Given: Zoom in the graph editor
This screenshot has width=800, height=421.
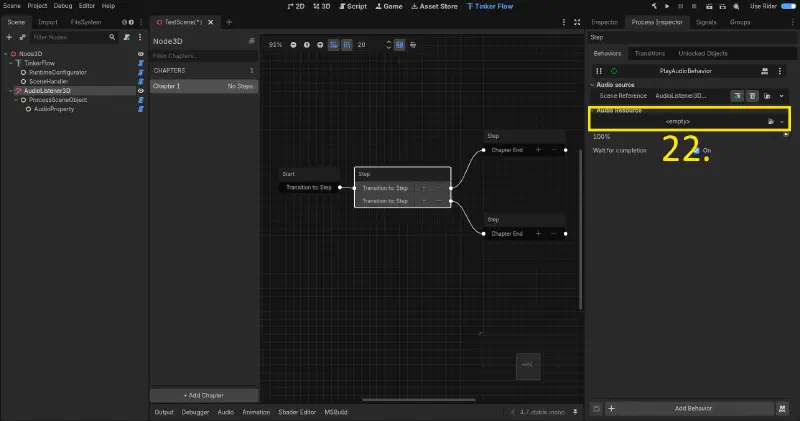Looking at the screenshot, I should pos(320,45).
